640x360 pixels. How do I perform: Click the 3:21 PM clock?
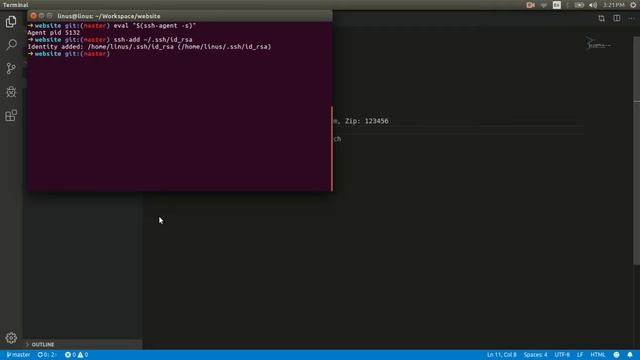(613, 5)
